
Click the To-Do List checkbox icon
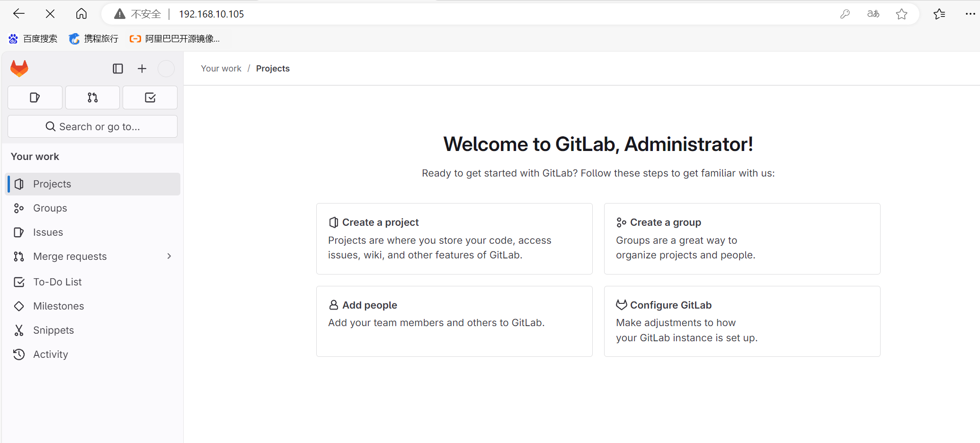coord(19,282)
